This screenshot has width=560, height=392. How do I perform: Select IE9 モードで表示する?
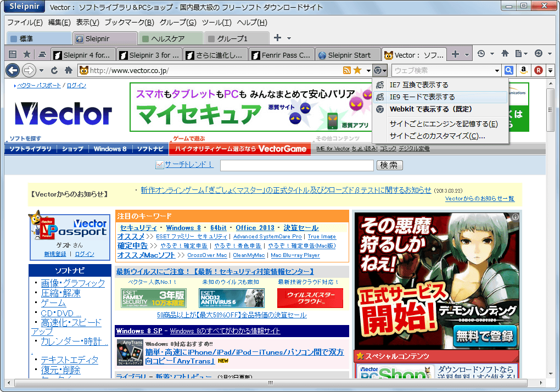click(440, 97)
